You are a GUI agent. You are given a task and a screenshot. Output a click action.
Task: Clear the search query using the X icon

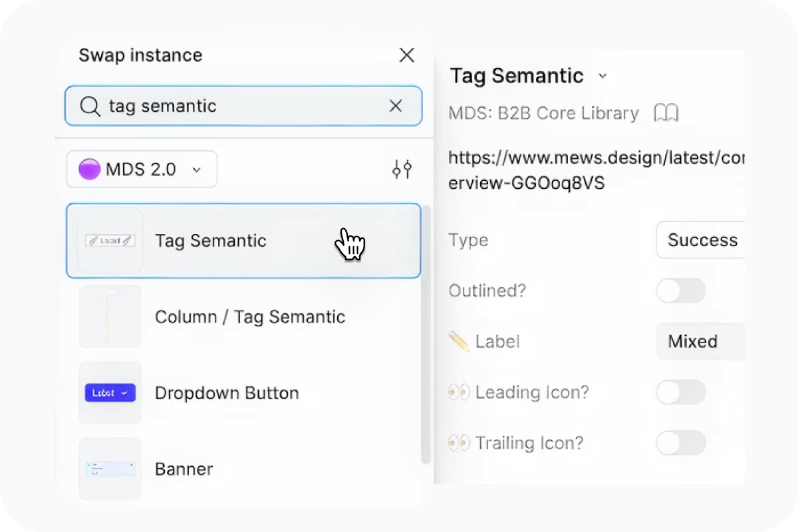pos(396,106)
